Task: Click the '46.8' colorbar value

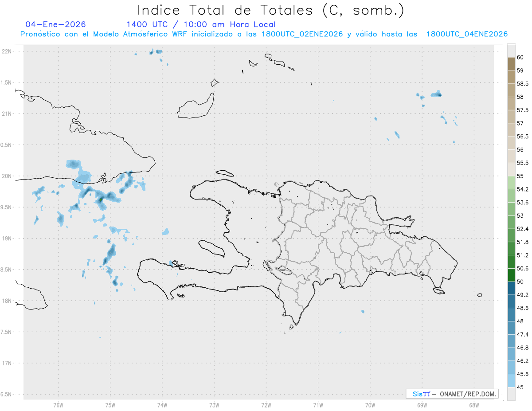Action: pos(522,348)
